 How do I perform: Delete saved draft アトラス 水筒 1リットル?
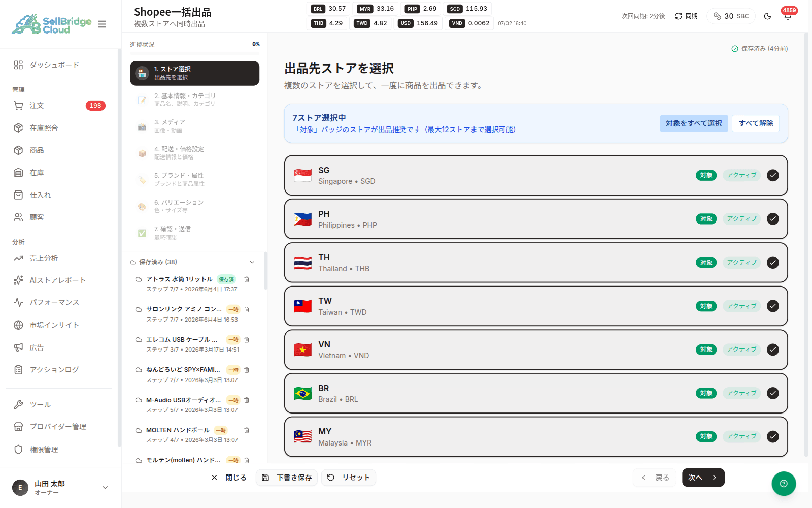[247, 279]
